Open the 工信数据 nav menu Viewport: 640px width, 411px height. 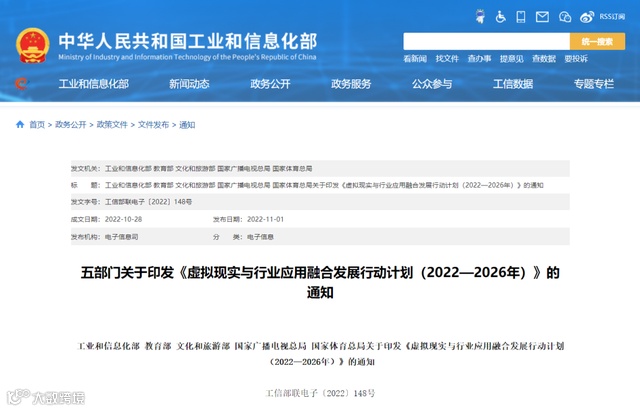click(513, 84)
